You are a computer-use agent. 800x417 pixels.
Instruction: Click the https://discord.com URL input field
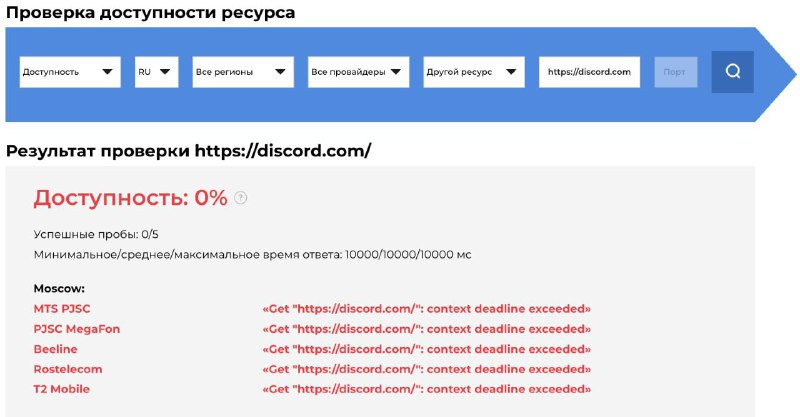coord(590,72)
